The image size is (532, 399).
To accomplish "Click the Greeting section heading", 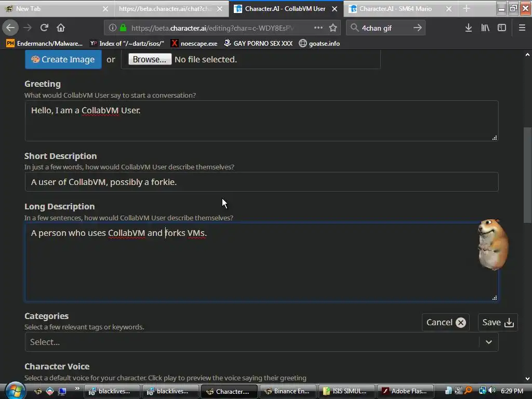I will coord(43,84).
